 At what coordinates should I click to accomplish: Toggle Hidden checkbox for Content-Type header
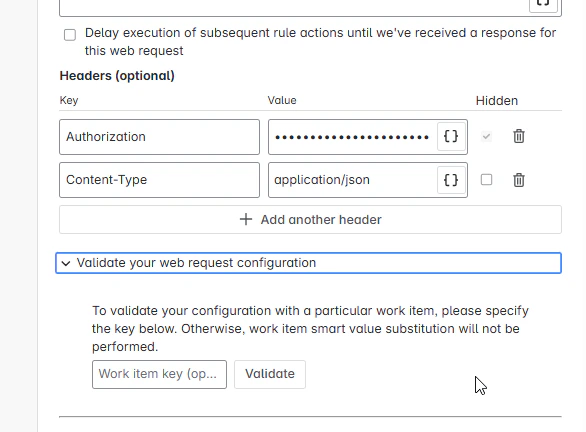coord(486,180)
